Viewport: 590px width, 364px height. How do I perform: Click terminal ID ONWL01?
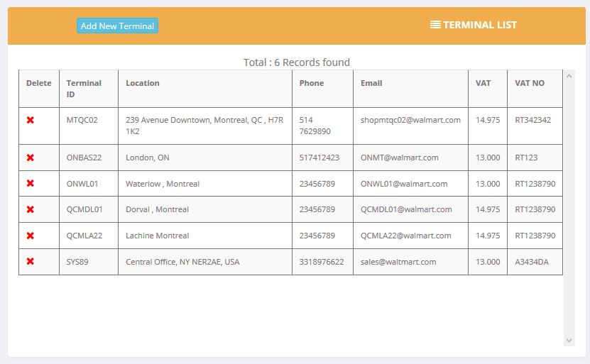(82, 184)
